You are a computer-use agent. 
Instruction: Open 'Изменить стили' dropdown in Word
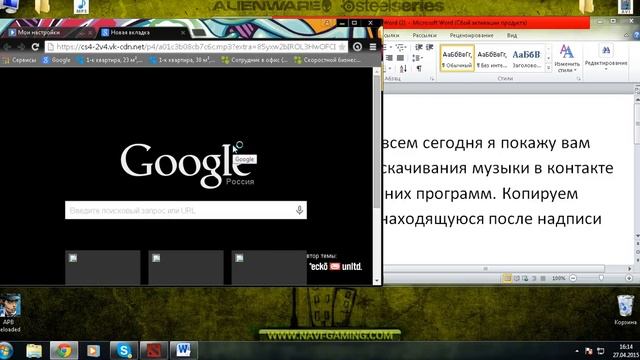pyautogui.click(x=567, y=58)
